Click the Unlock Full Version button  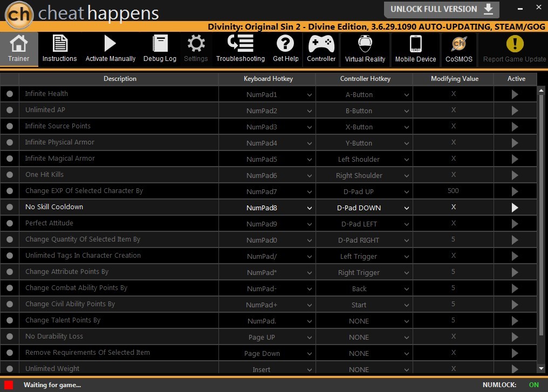point(441,9)
